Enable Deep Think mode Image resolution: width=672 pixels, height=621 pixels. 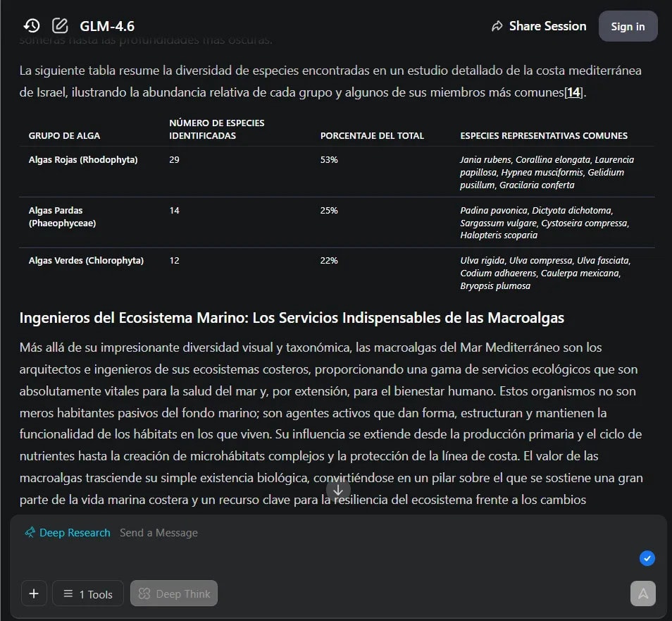[173, 594]
